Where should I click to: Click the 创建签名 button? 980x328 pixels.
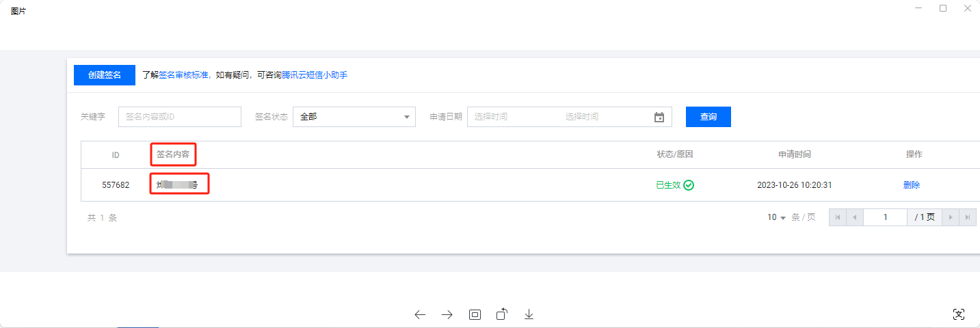(x=105, y=75)
